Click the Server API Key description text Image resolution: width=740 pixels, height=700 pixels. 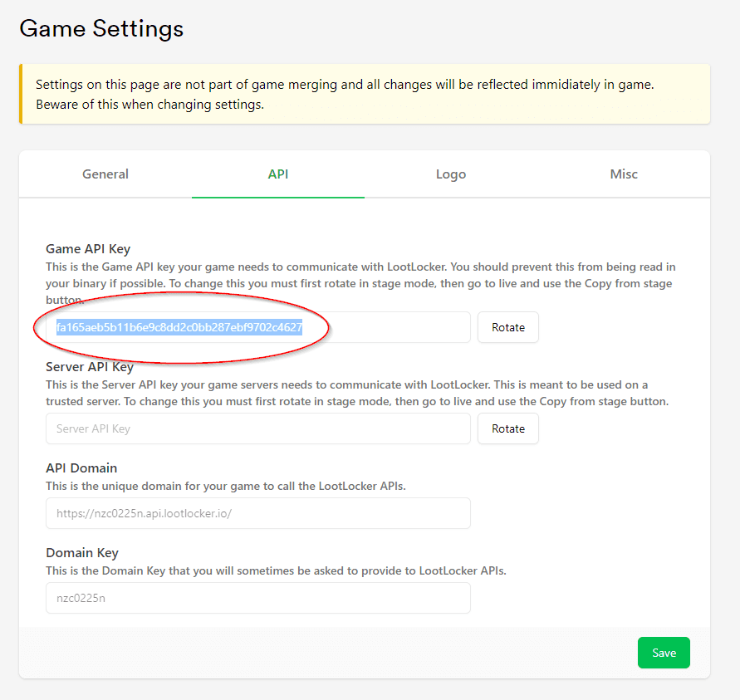coord(357,393)
